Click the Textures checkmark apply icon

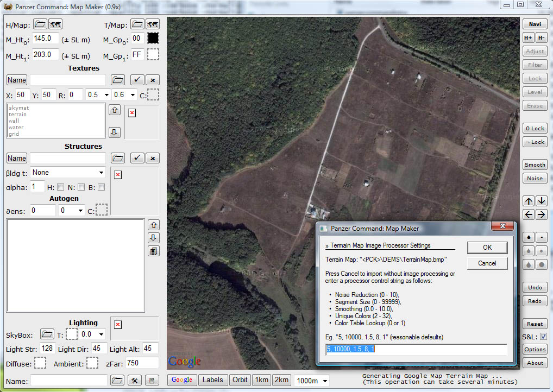(x=137, y=80)
